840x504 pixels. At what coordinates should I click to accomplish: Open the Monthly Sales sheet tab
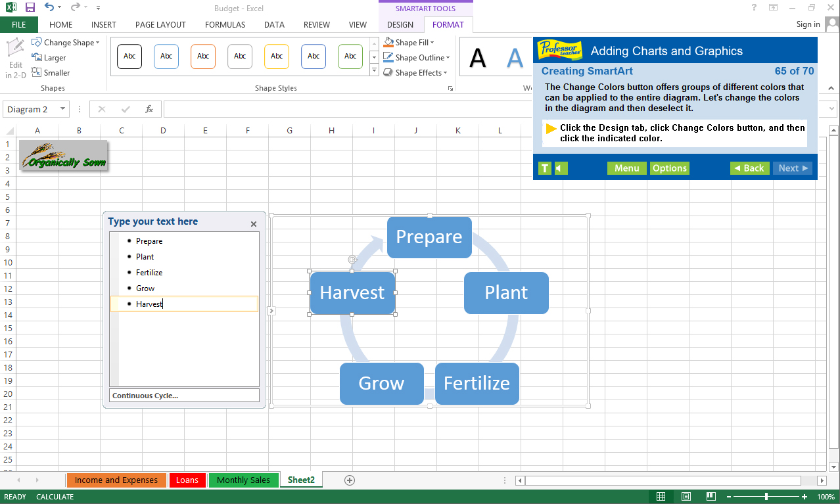(x=243, y=480)
